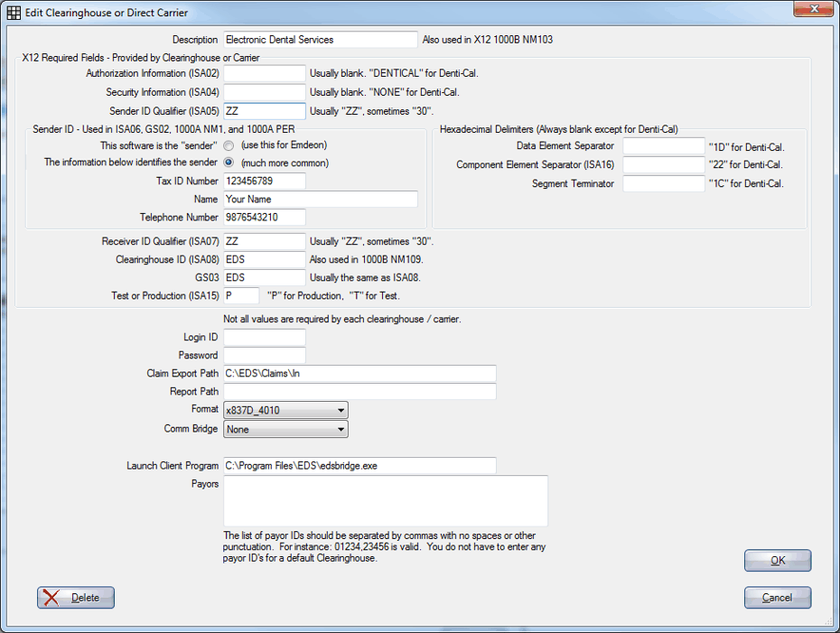Click the Telephone Number field
This screenshot has height=633, width=840.
[265, 217]
